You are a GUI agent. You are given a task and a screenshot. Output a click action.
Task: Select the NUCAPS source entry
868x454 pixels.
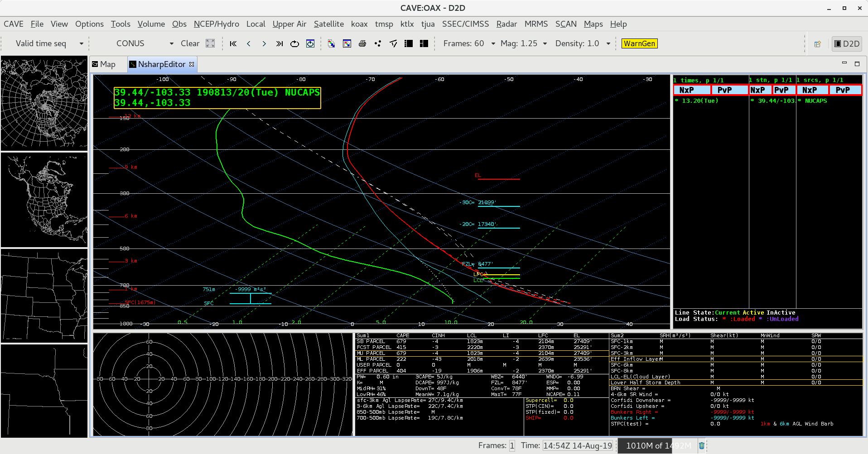point(812,101)
